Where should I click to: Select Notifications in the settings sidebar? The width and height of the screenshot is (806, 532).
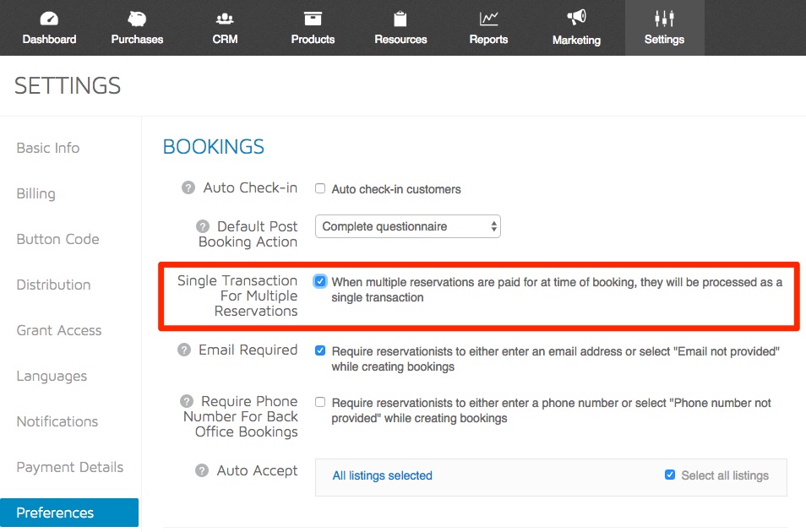pyautogui.click(x=57, y=421)
